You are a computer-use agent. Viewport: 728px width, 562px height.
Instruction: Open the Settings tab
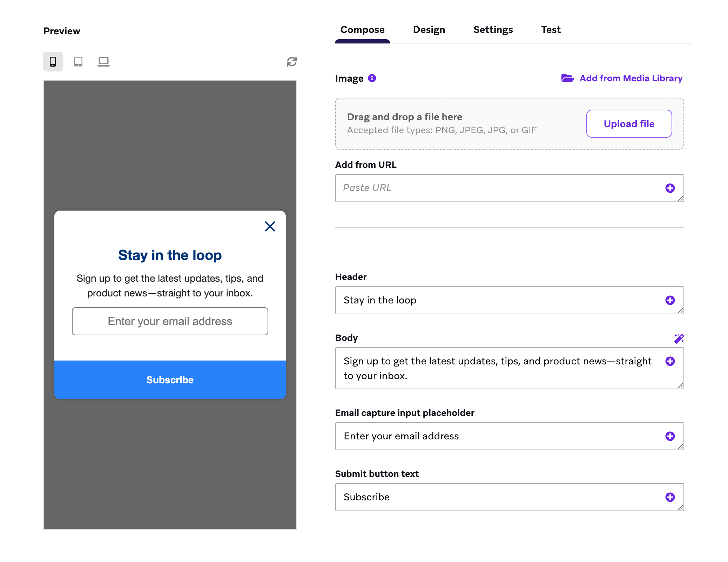(x=493, y=29)
